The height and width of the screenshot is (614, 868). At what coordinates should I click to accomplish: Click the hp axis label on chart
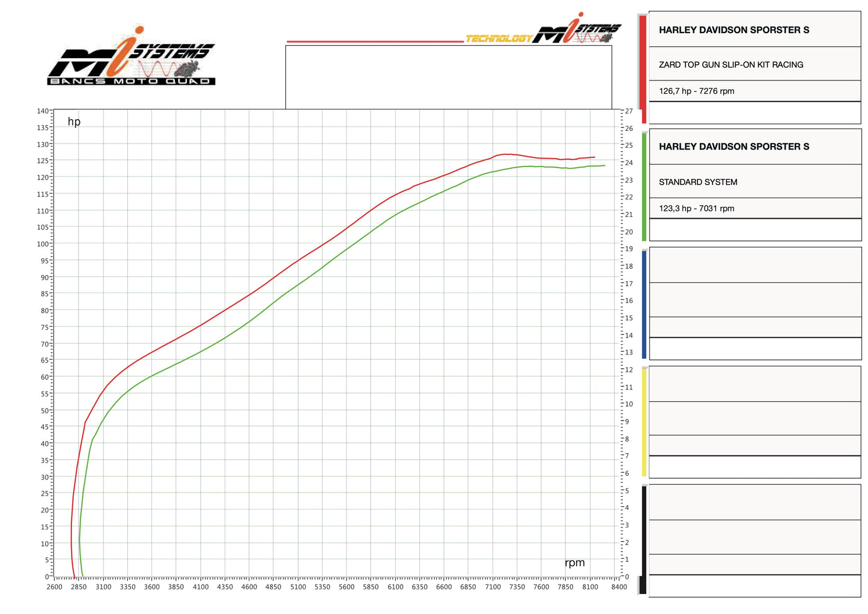[74, 121]
